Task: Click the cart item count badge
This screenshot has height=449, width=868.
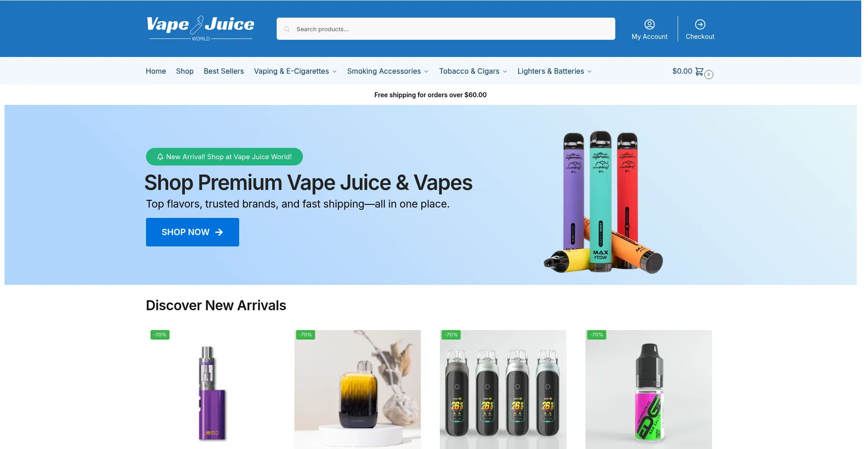Action: click(708, 75)
